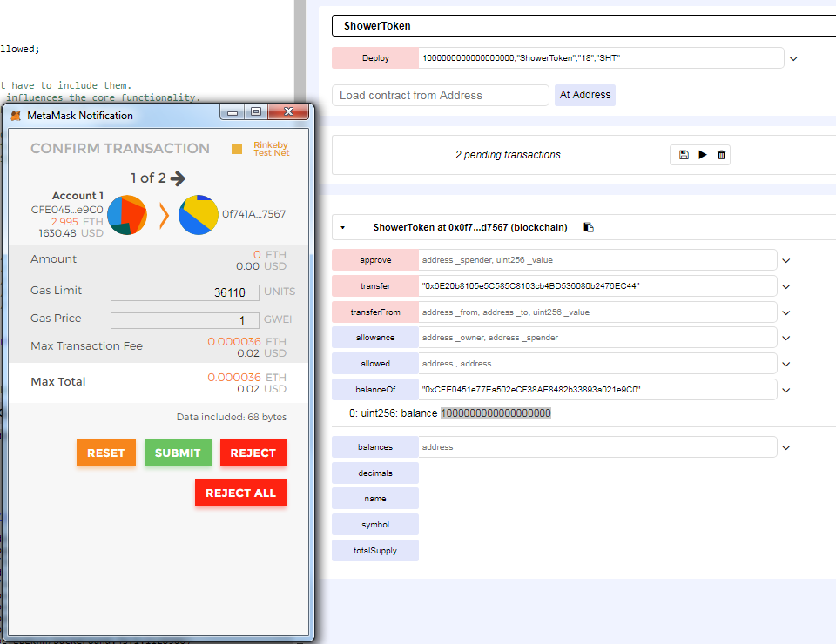
Task: Delete pending transactions with the trash icon
Action: tap(721, 155)
